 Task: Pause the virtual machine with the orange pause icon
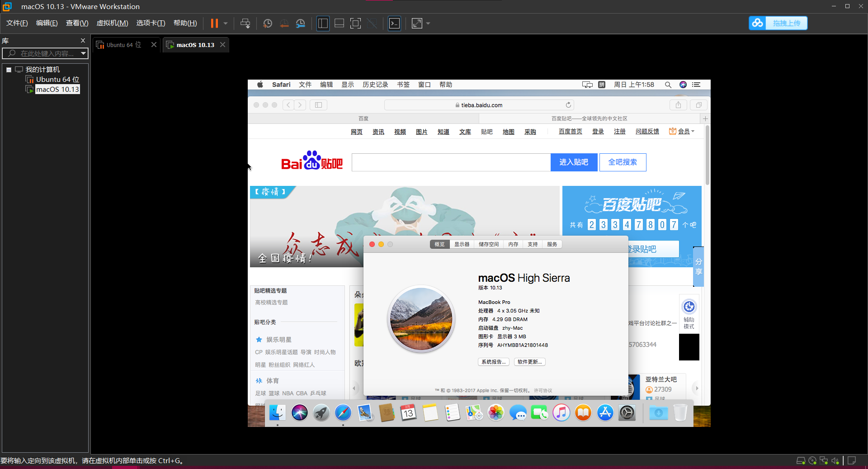(x=214, y=23)
